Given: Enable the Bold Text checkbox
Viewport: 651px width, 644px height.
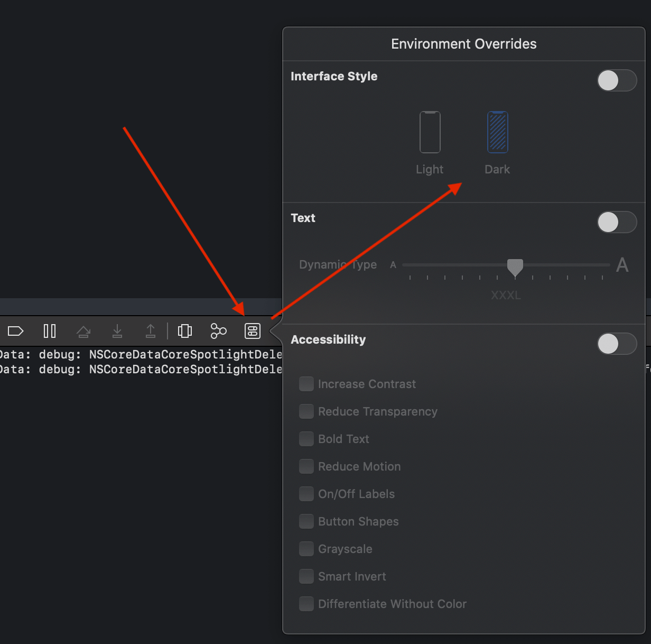Looking at the screenshot, I should (x=306, y=439).
